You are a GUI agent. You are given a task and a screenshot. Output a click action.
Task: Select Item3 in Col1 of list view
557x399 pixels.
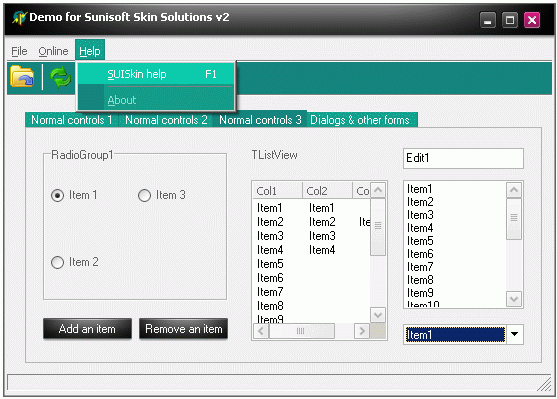(x=270, y=236)
